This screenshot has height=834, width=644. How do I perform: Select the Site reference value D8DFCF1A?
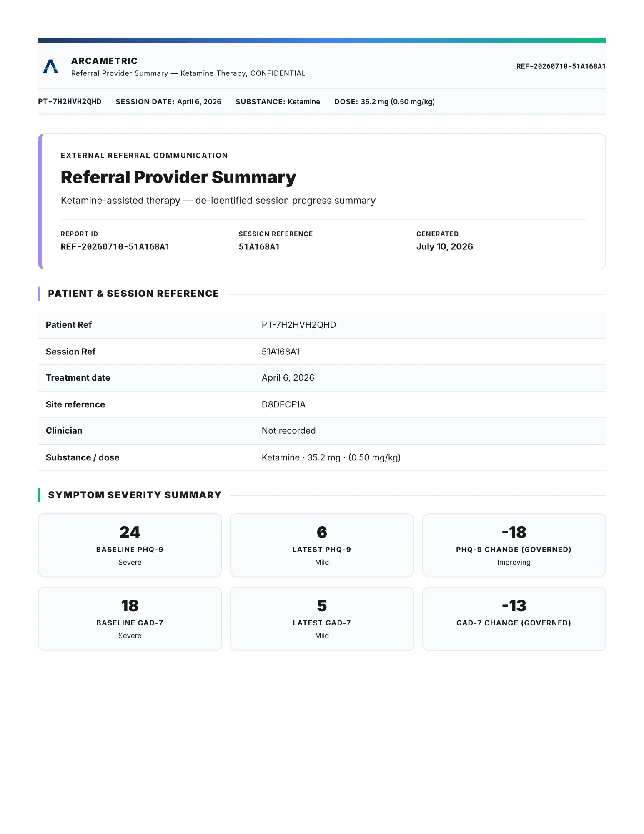[283, 404]
